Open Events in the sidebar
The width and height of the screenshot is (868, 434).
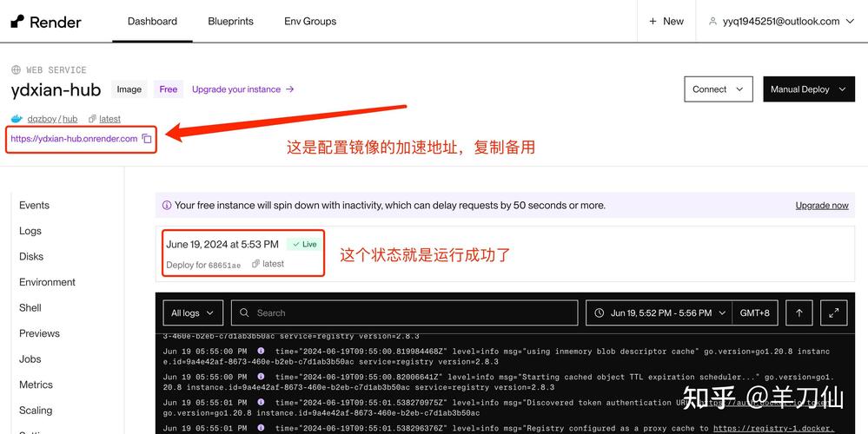(x=35, y=205)
